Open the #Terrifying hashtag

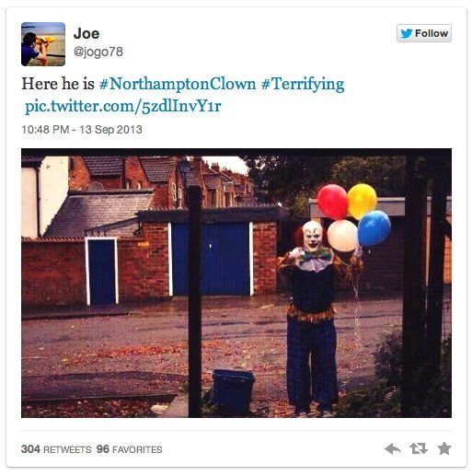pos(303,84)
